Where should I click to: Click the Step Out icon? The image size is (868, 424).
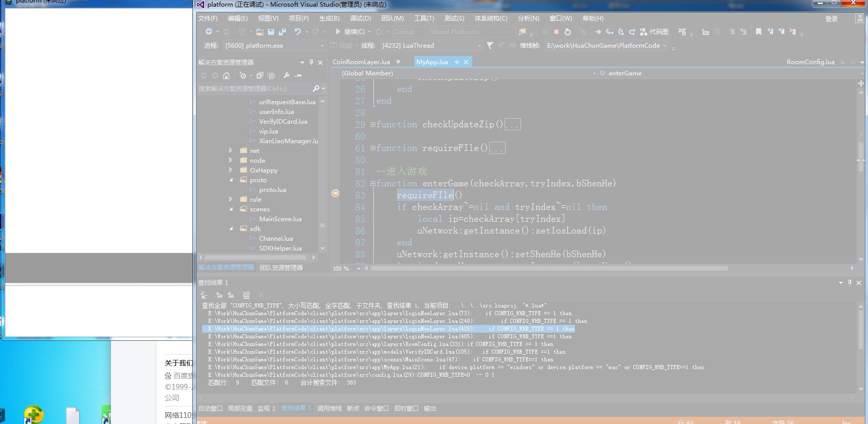632,32
